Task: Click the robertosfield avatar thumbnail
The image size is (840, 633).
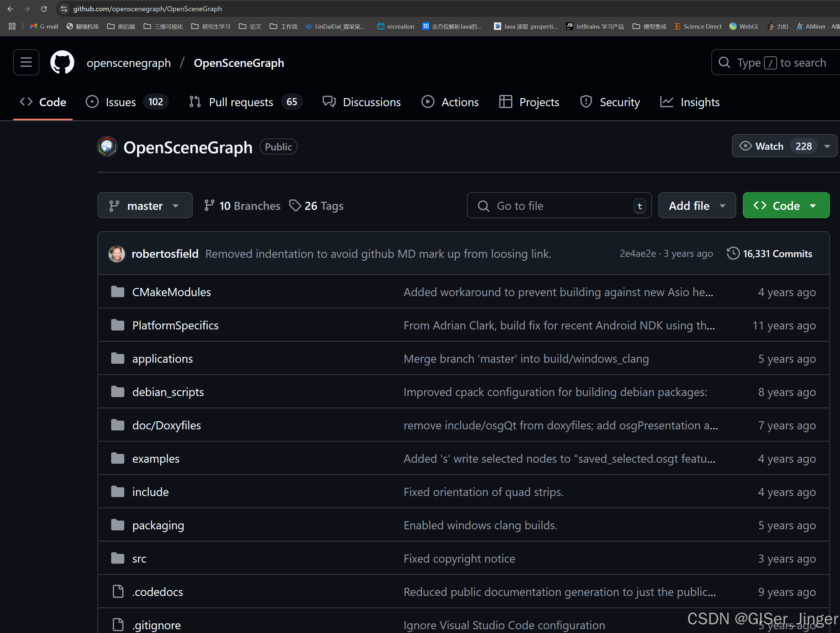Action: [x=116, y=254]
